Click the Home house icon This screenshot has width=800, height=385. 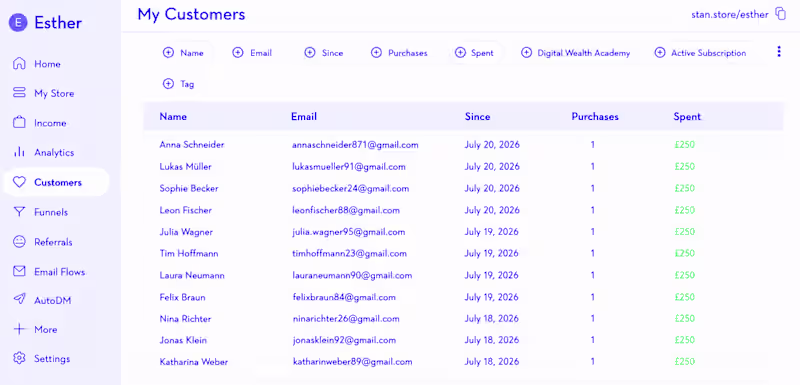pyautogui.click(x=19, y=64)
